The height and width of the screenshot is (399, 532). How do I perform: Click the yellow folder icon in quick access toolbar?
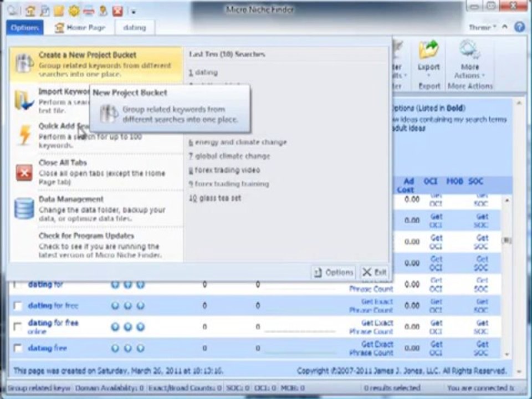point(59,11)
